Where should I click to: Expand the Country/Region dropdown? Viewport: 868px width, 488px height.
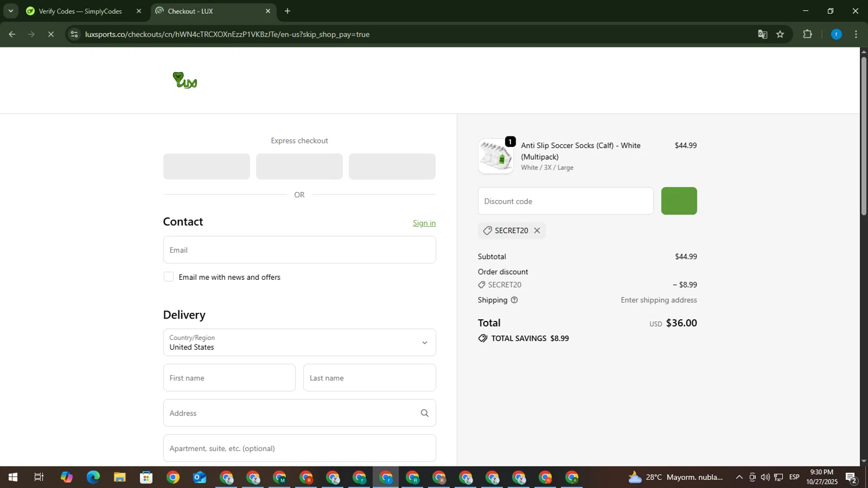(x=299, y=342)
